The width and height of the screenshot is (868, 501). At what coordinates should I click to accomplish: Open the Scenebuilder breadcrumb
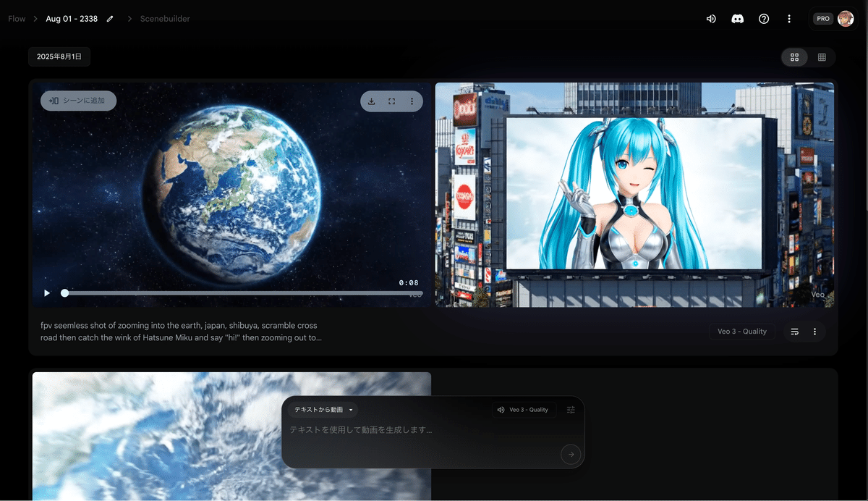(x=165, y=19)
